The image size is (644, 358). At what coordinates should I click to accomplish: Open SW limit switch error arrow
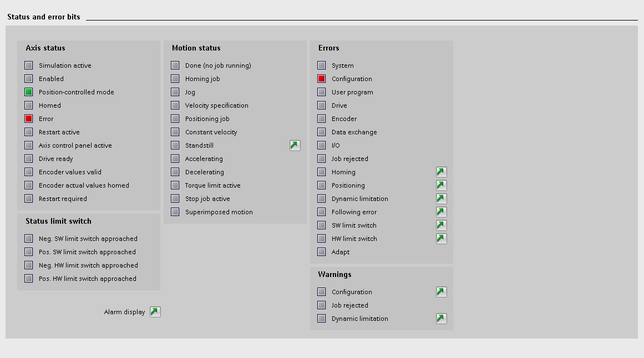[442, 225]
